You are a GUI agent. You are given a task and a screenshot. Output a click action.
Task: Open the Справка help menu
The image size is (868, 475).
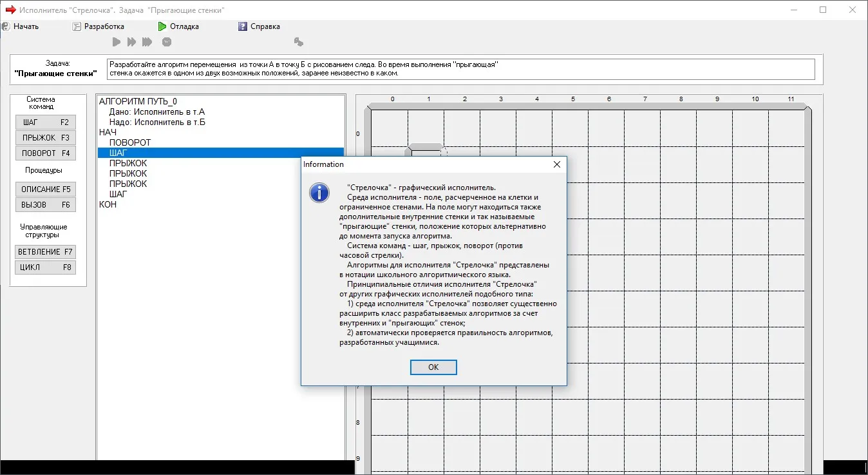tap(259, 26)
